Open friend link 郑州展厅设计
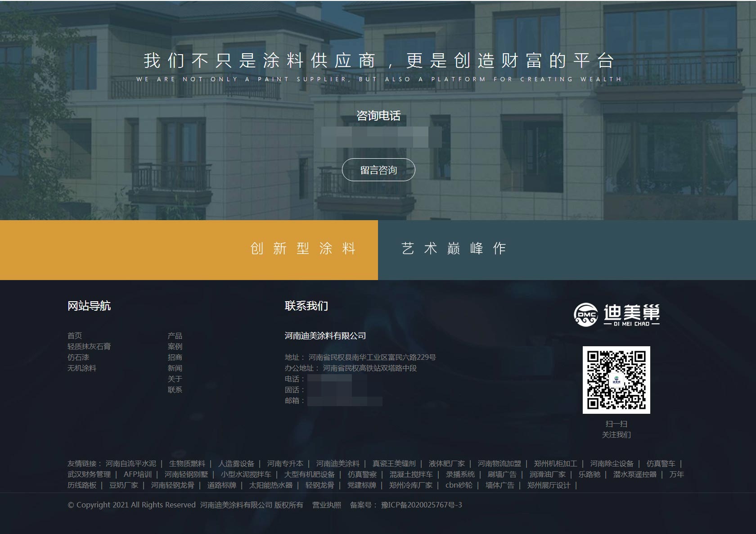The height and width of the screenshot is (534, 756). pos(549,485)
